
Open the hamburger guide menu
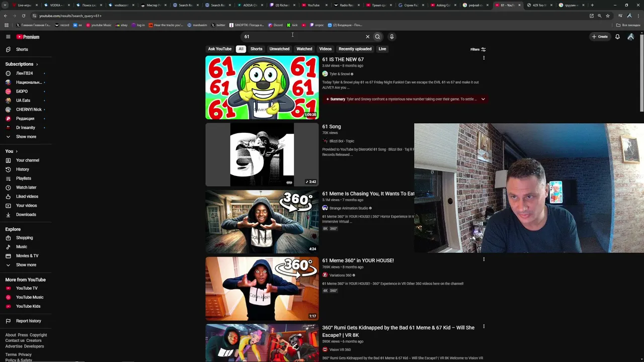[x=8, y=37]
